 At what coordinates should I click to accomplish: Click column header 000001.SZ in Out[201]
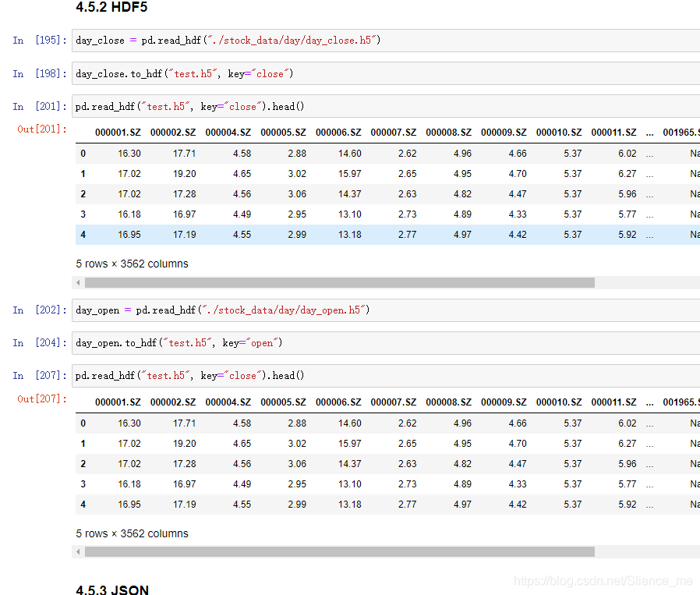[118, 133]
